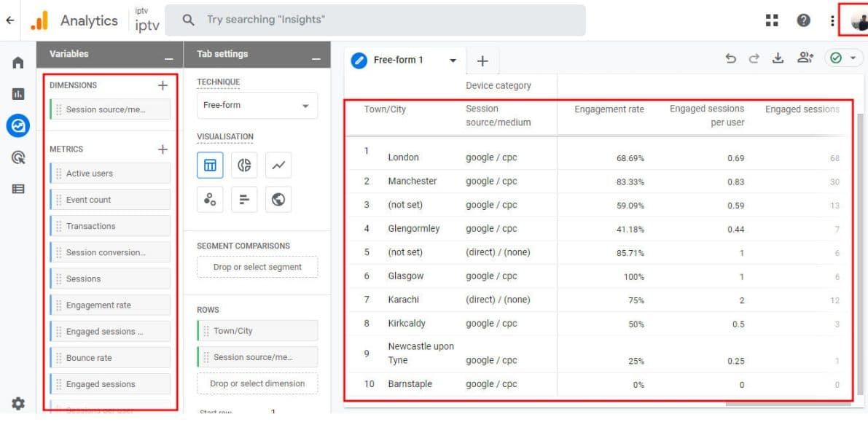Open the iptv property selector

147,20
